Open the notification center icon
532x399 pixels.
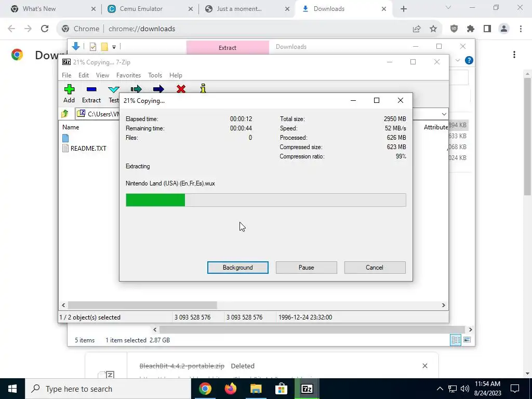click(515, 389)
